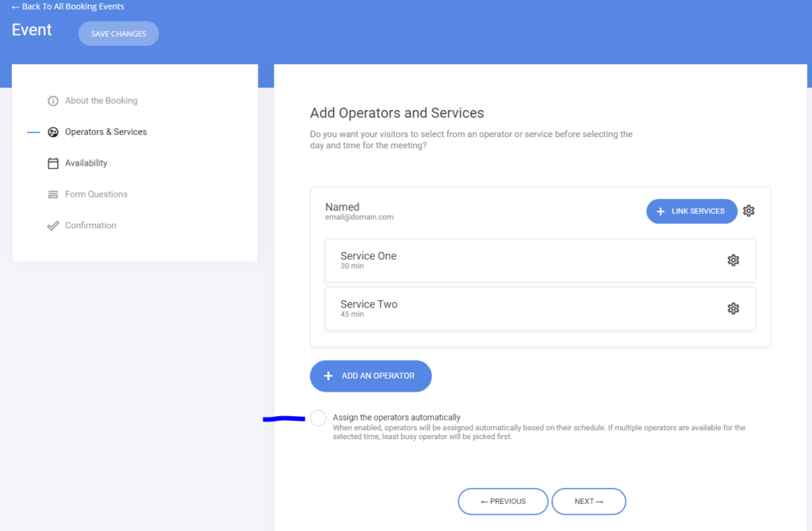Click Add an Operator button
The height and width of the screenshot is (531, 812).
370,376
